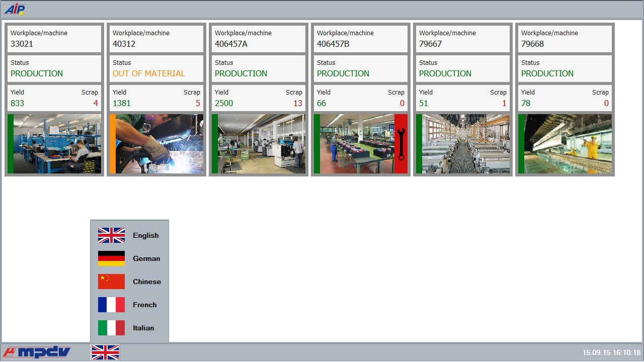Select English in the language menu
The width and height of the screenshot is (644, 362).
pos(129,235)
